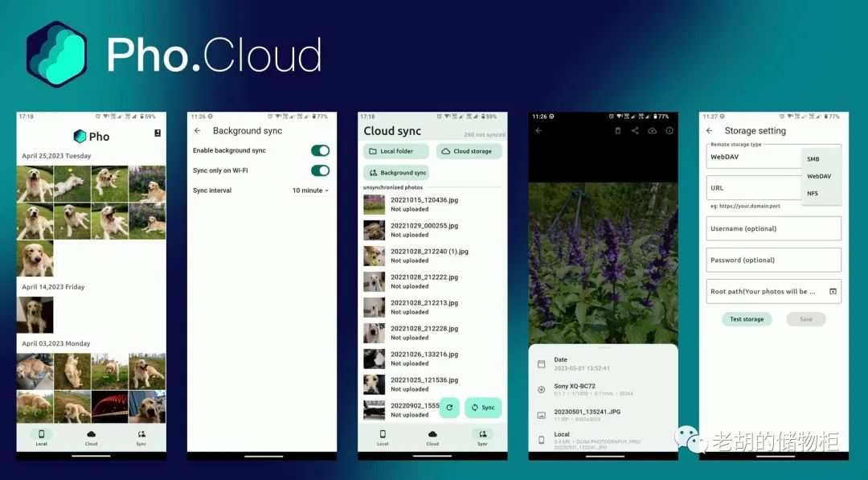868x480 pixels.
Task: Click the large purple flower photo
Action: coord(603,264)
